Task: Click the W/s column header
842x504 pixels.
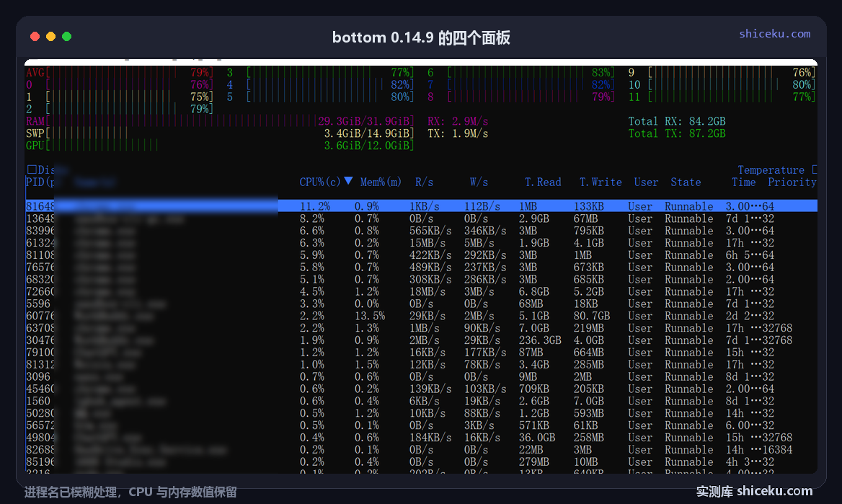Action: click(x=479, y=182)
